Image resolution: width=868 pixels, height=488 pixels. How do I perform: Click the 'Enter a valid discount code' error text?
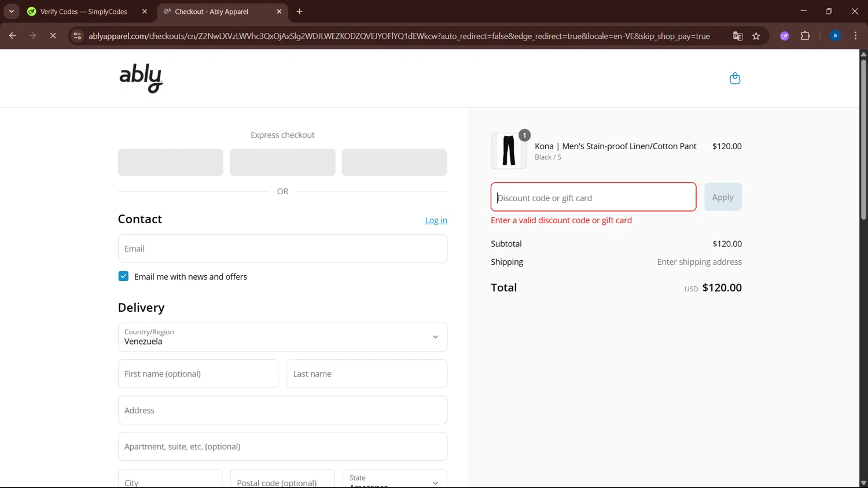(561, 220)
